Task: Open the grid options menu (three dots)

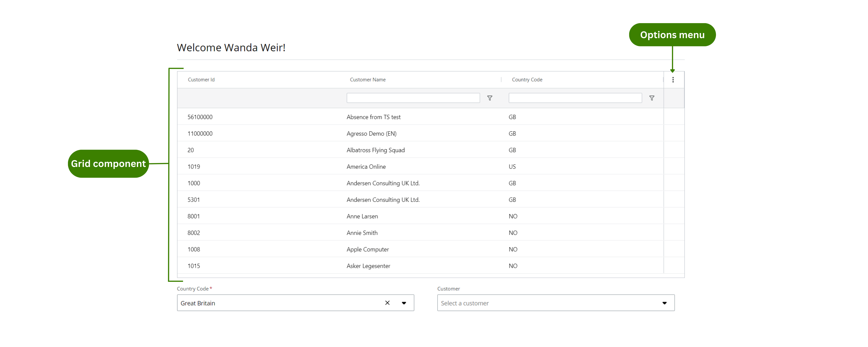Action: tap(672, 80)
